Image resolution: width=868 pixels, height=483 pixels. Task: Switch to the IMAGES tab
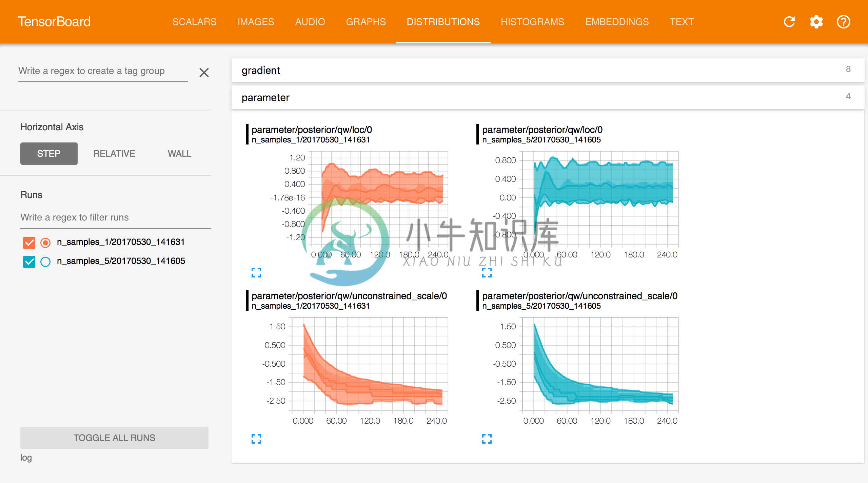coord(256,22)
